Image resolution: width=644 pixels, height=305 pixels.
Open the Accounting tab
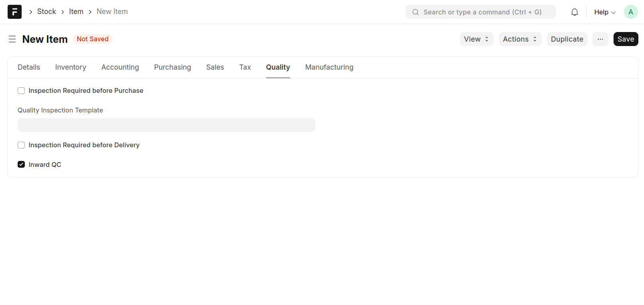point(120,67)
